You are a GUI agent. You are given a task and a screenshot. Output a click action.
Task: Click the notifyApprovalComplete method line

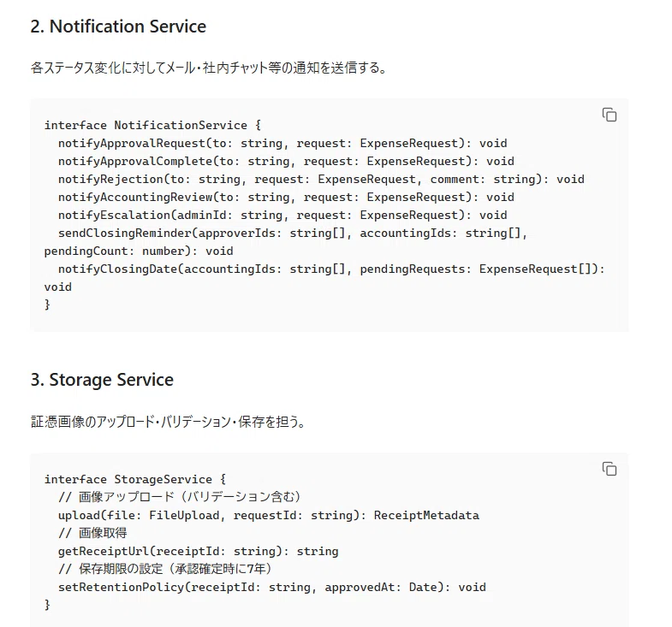click(286, 161)
